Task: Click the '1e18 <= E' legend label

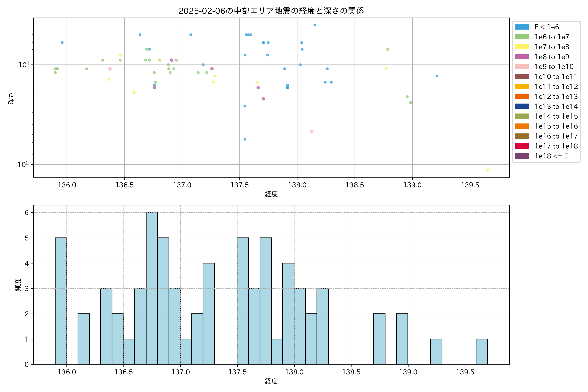Action: click(551, 156)
